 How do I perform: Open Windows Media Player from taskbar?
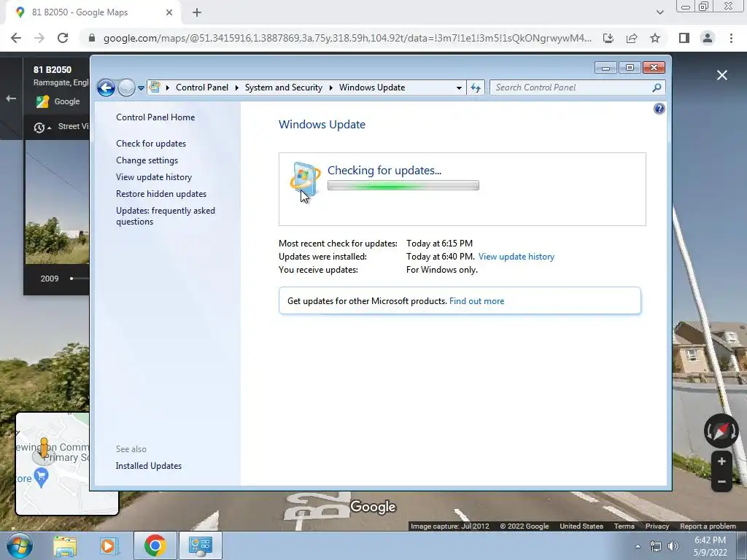pos(109,545)
